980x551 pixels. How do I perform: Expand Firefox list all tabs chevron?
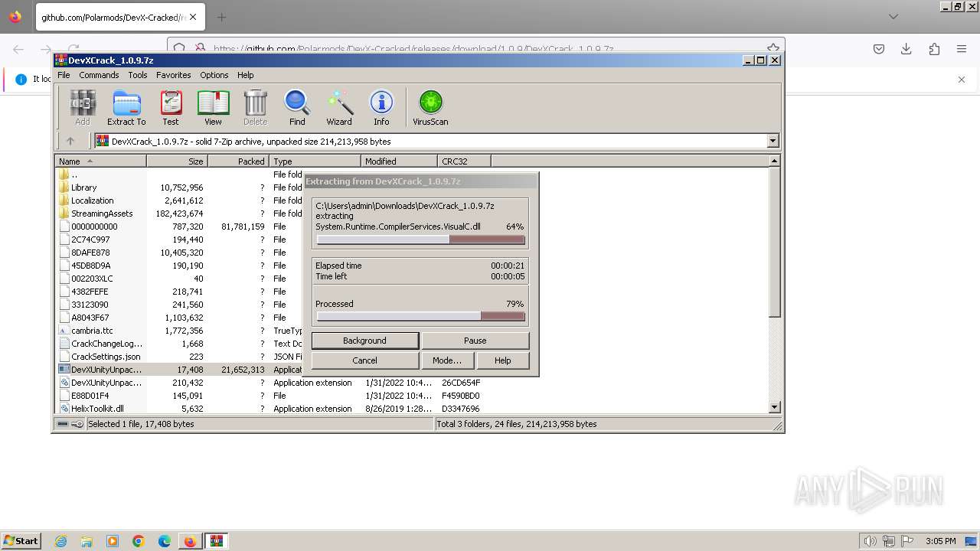pos(893,17)
